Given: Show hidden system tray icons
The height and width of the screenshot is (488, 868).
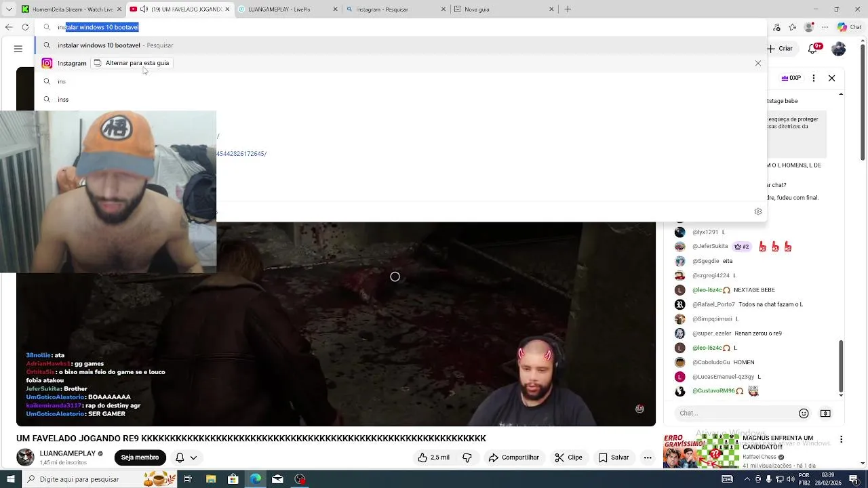Looking at the screenshot, I should (x=748, y=479).
